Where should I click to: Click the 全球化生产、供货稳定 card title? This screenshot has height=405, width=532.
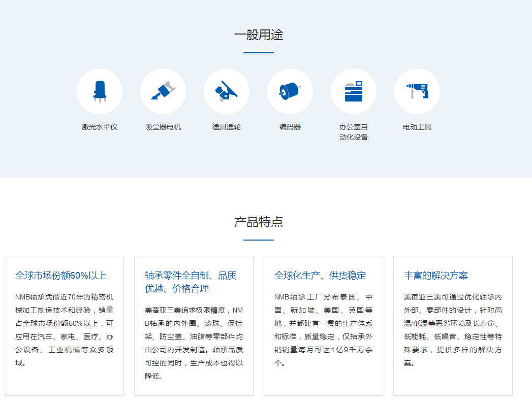click(320, 275)
